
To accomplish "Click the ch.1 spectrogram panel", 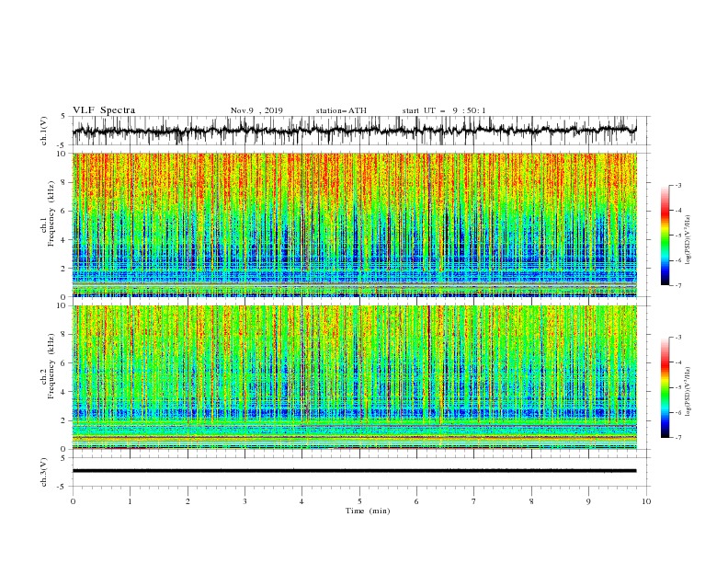I will (355, 224).
